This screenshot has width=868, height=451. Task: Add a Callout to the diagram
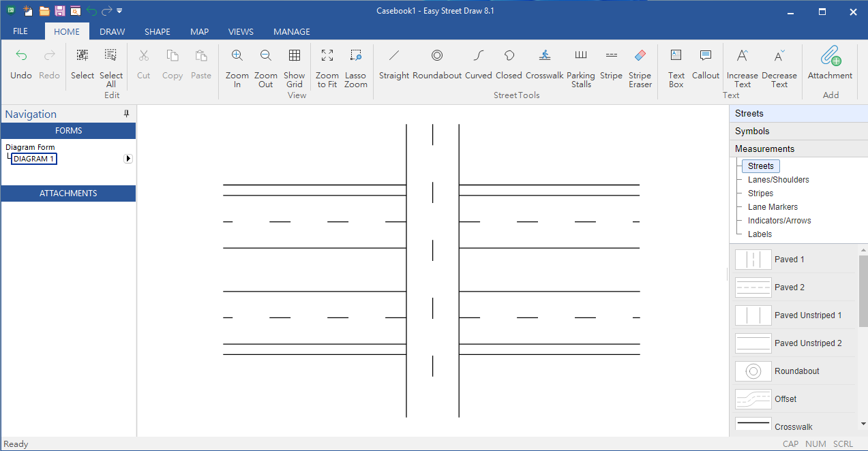pos(706,65)
